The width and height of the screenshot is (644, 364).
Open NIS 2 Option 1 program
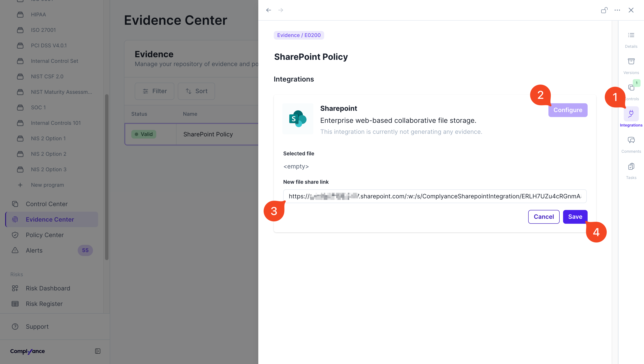click(48, 139)
